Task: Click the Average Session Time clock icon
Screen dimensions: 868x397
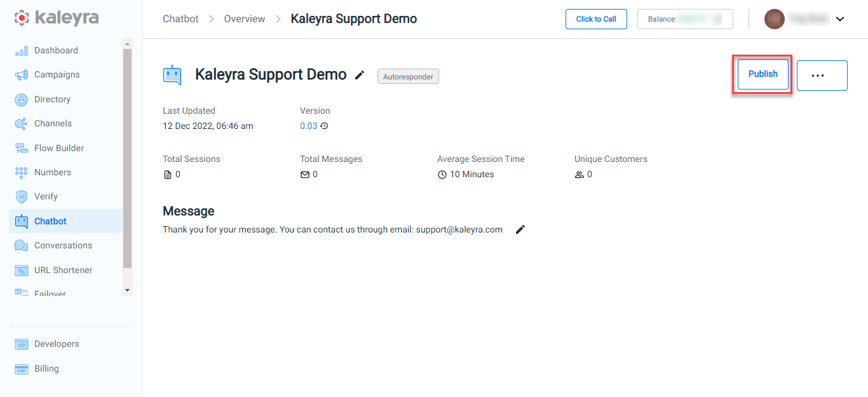Action: [442, 175]
